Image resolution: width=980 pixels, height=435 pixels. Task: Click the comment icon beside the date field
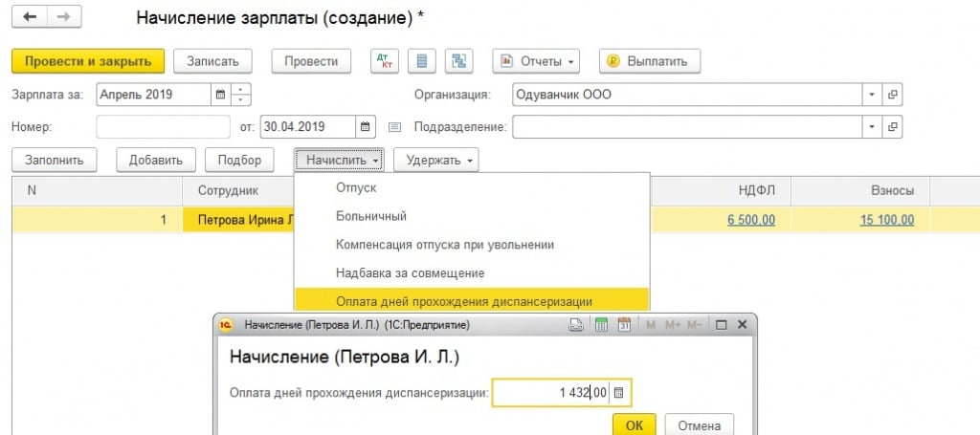[x=394, y=126]
